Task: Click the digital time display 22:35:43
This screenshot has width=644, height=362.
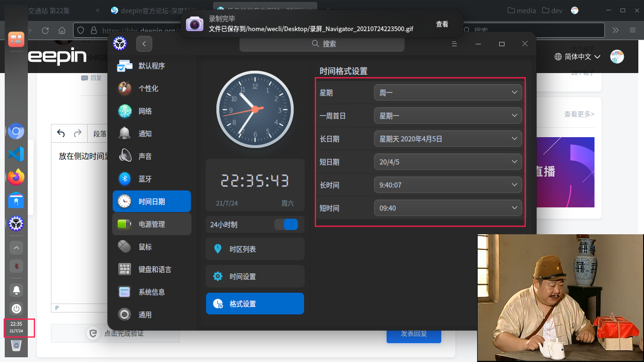Action: click(x=255, y=181)
